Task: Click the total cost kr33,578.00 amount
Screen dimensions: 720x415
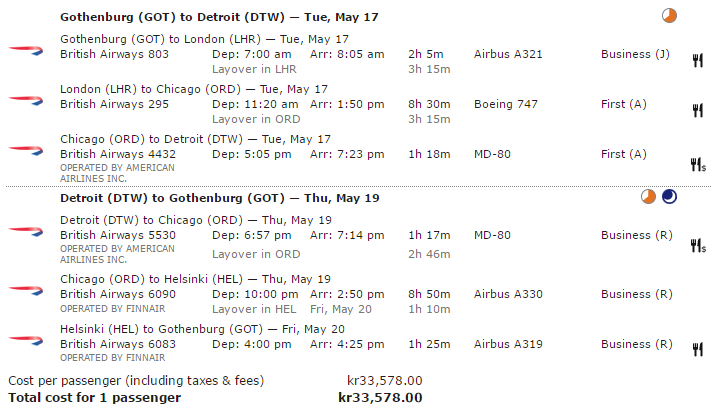Action: point(380,397)
